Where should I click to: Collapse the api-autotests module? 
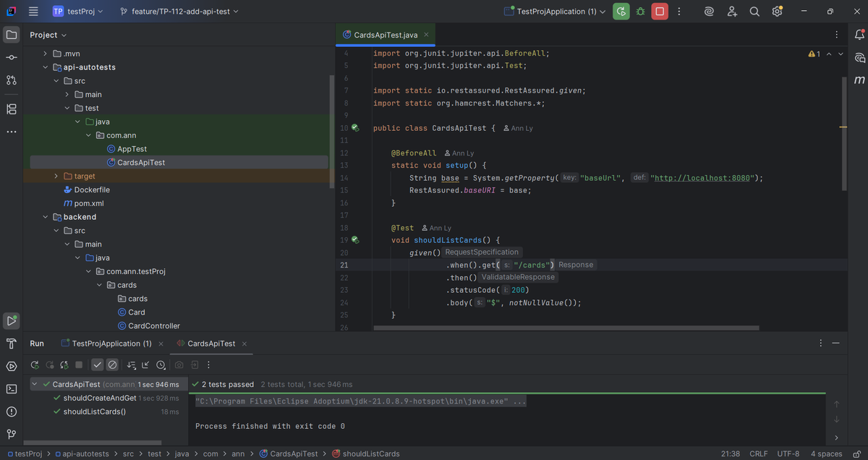[46, 67]
